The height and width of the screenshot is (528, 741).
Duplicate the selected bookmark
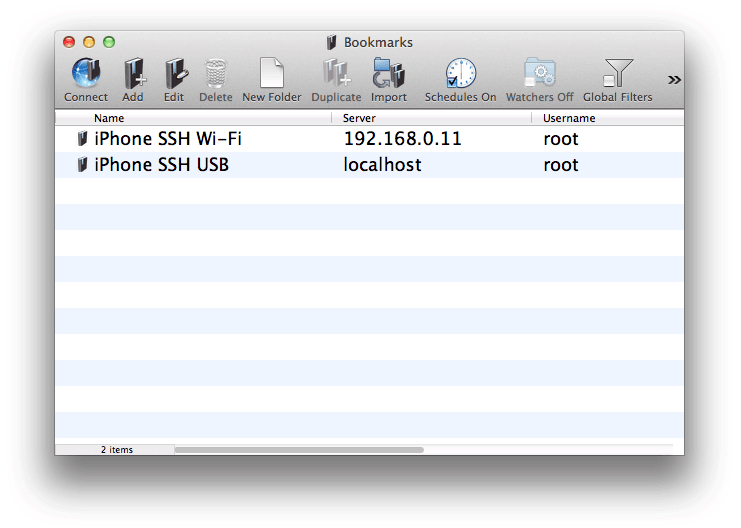tap(336, 74)
